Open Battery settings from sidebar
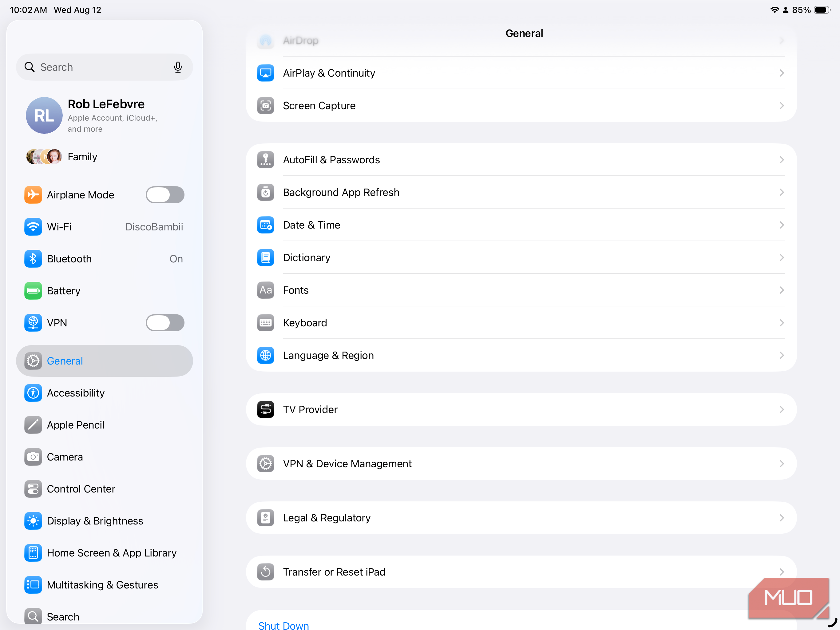840x630 pixels. pyautogui.click(x=105, y=291)
